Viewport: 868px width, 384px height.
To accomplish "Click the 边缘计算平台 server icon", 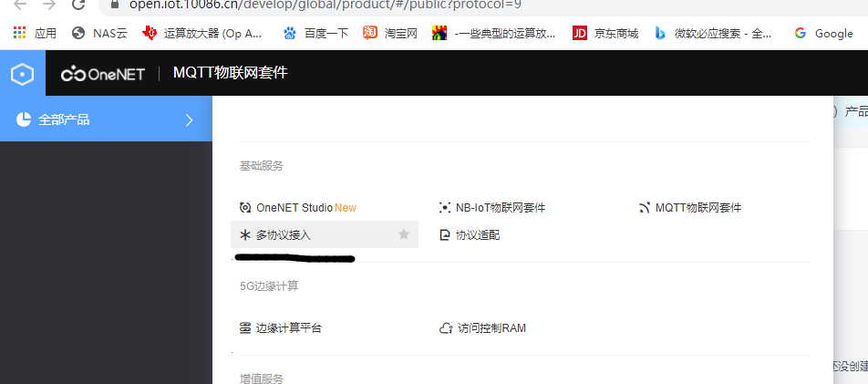I will (x=245, y=328).
